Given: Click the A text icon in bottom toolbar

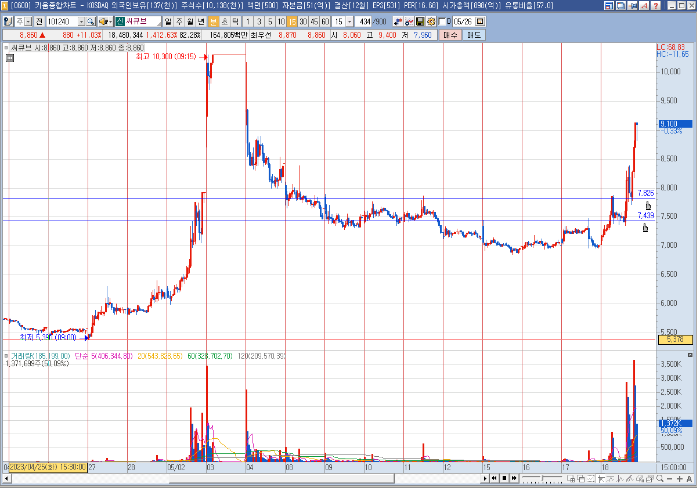Looking at the screenshot, I should 689,479.
